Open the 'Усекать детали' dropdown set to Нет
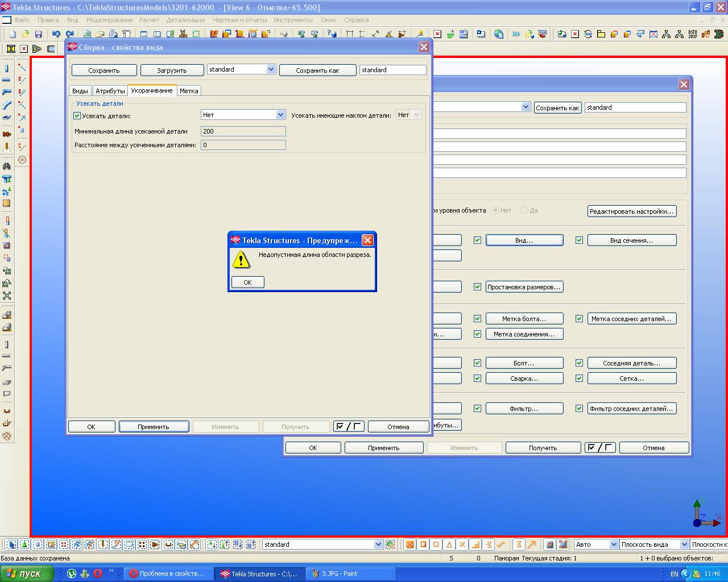Image resolution: width=728 pixels, height=582 pixels. [280, 115]
